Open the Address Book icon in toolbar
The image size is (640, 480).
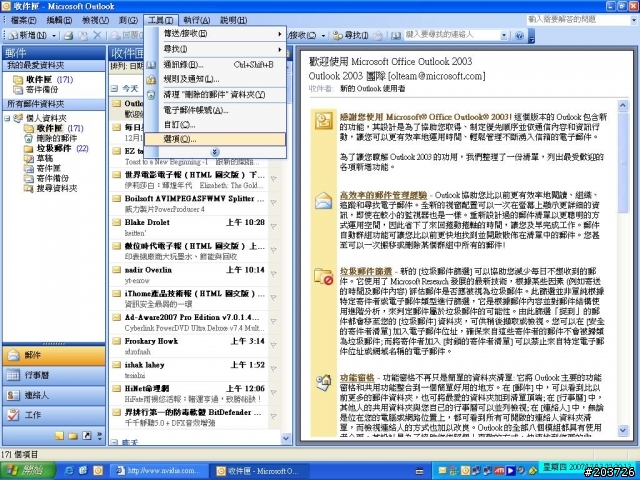(x=396, y=36)
